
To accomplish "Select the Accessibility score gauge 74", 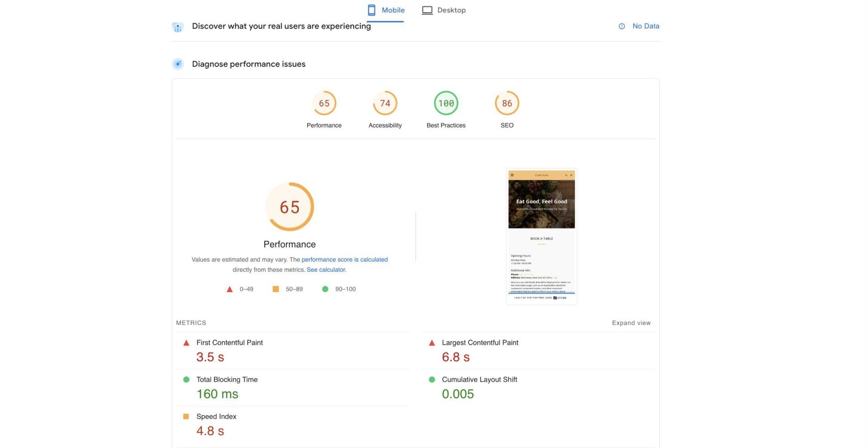I will tap(385, 103).
